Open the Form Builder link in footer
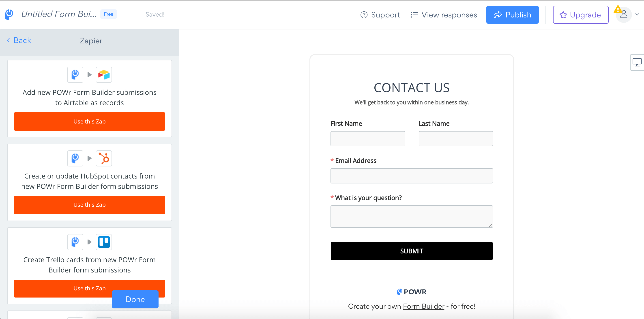Screen dimensions: 644x319 pos(423,306)
